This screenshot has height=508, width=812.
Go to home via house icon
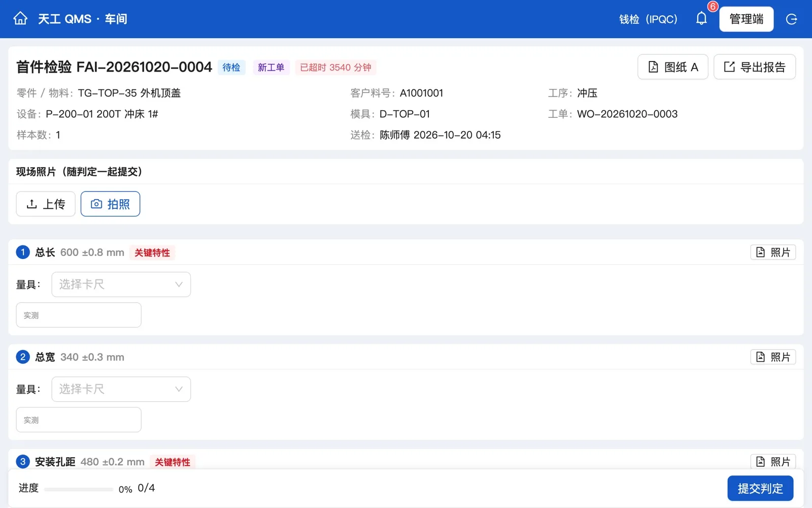tap(20, 19)
